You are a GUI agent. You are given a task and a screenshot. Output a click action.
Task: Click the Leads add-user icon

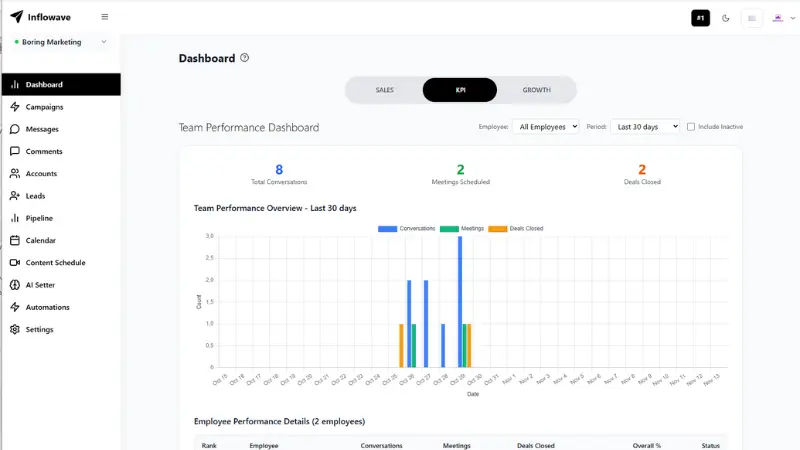[x=15, y=196]
